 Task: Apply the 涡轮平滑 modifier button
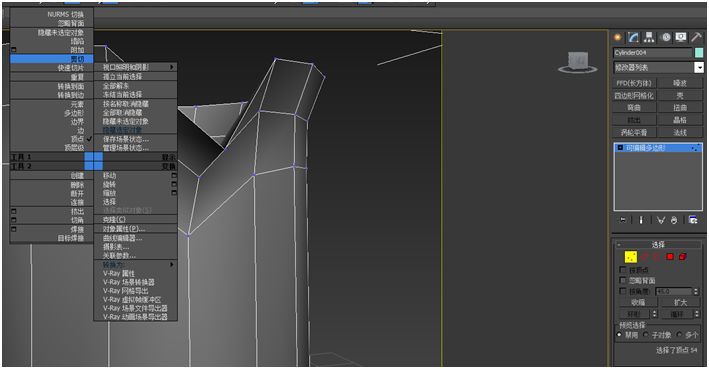point(634,132)
